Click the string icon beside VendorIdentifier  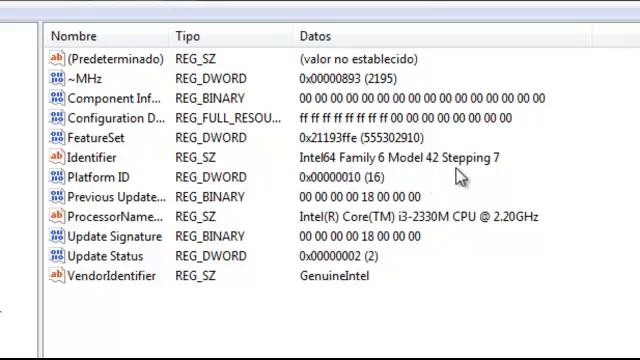(57, 275)
